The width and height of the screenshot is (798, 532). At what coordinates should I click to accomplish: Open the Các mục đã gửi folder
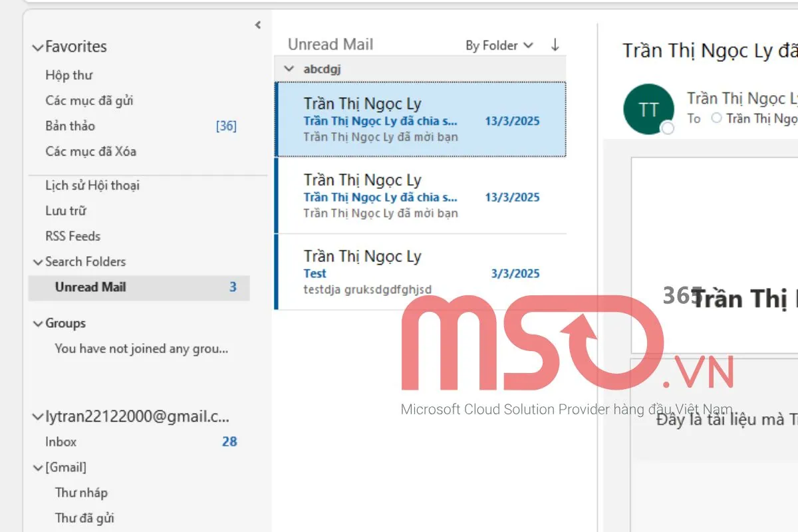coord(89,100)
